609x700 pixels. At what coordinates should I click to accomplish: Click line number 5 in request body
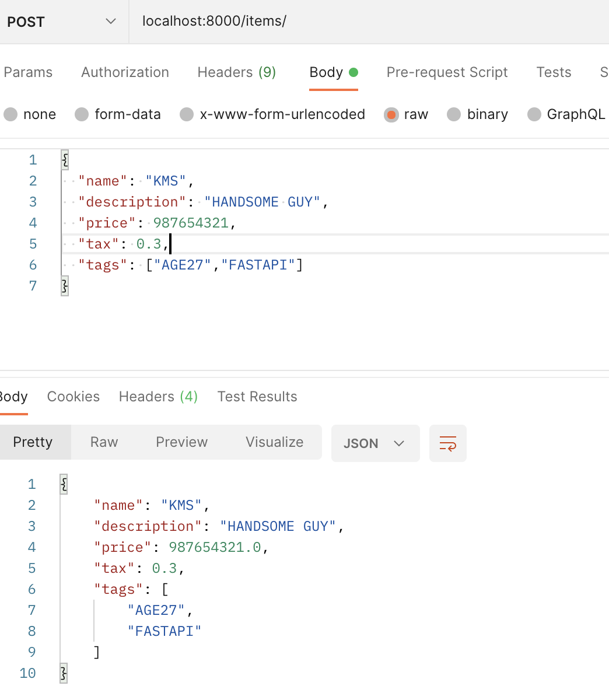(33, 243)
